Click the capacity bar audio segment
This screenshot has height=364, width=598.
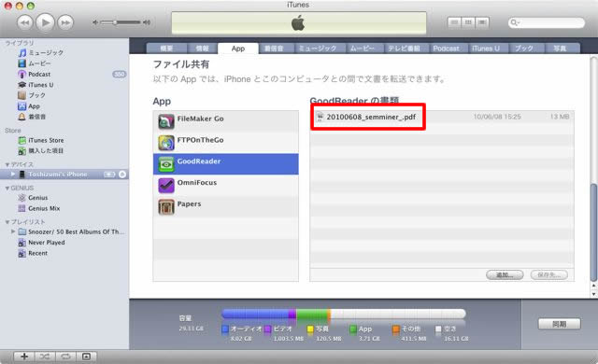(255, 314)
